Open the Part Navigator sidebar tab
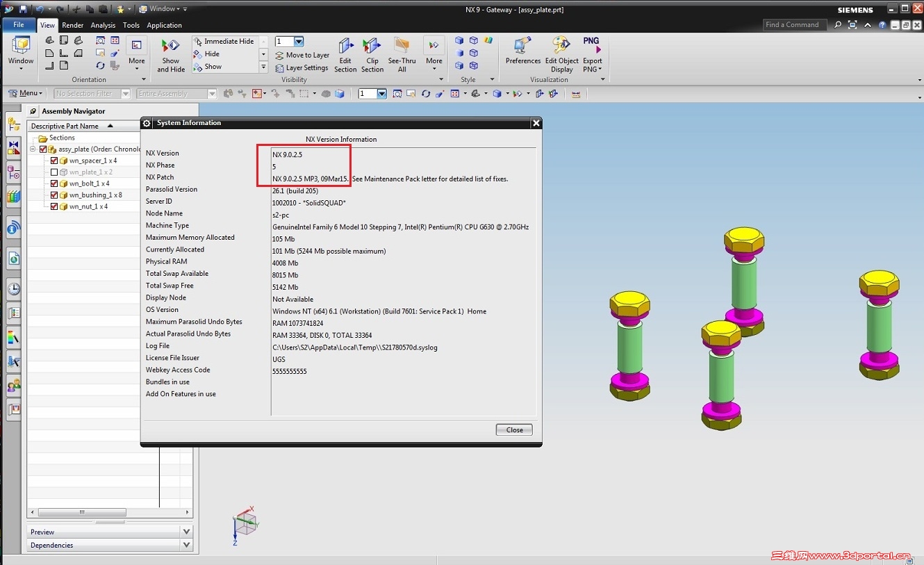Viewport: 924px width, 565px height. pos(13,172)
